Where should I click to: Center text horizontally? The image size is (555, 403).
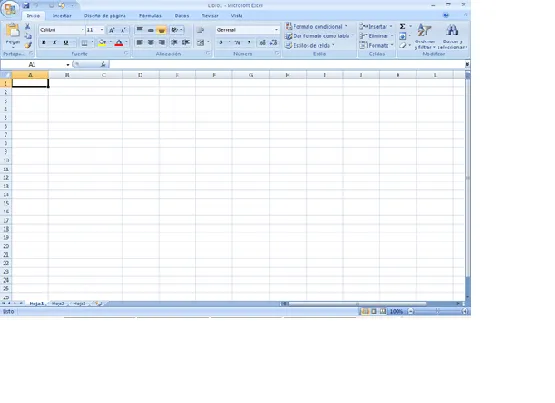tap(150, 43)
